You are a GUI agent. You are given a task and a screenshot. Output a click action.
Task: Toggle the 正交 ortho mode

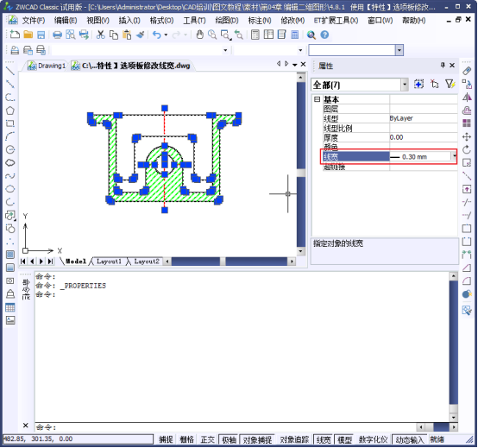point(208,439)
